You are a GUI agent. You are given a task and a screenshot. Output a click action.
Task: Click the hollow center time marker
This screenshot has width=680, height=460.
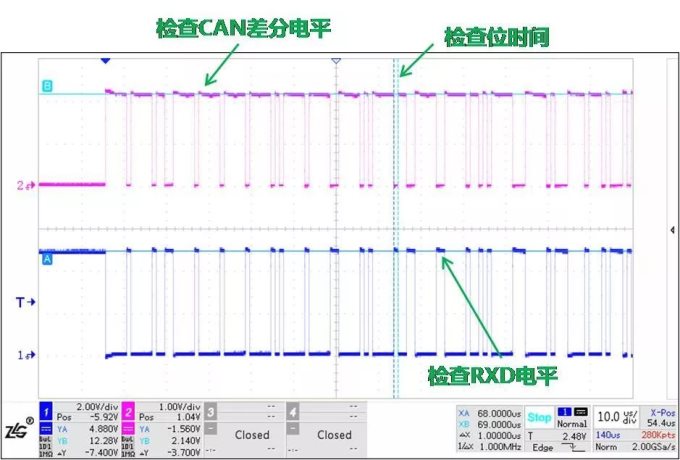click(x=336, y=61)
